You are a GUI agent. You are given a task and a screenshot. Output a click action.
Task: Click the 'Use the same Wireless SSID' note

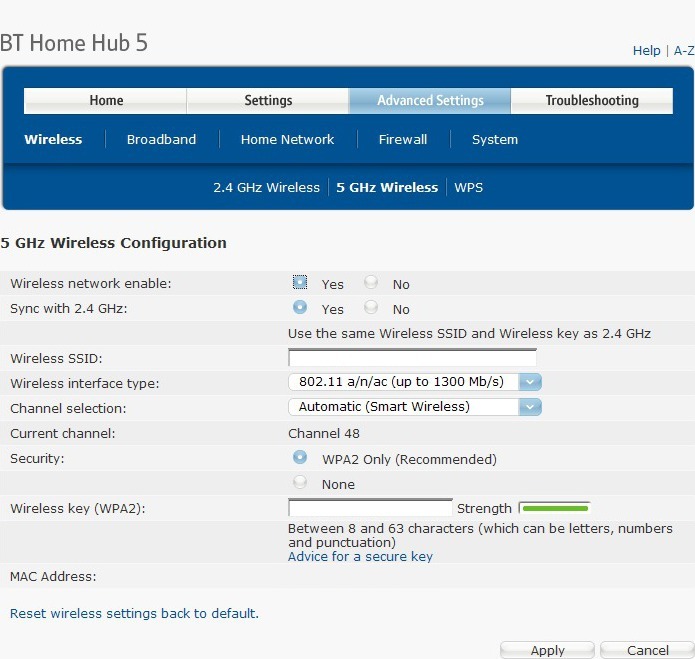click(x=469, y=333)
